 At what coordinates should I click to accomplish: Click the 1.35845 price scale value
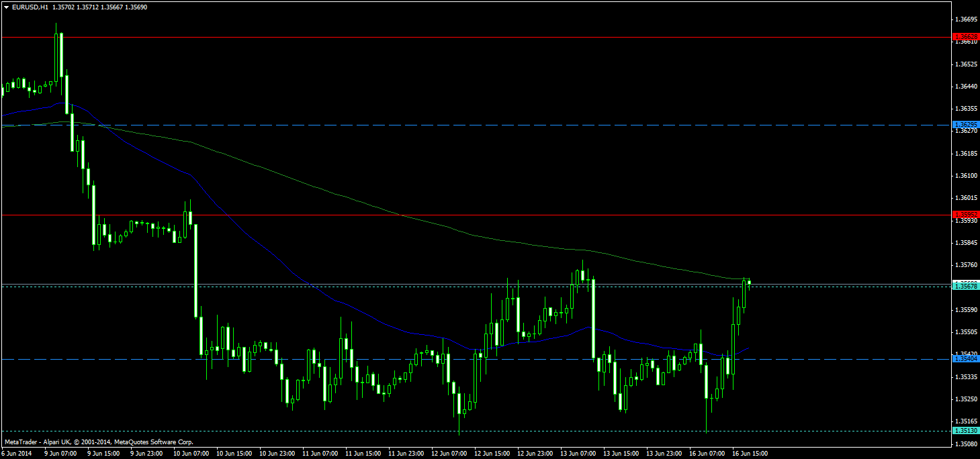tap(967, 243)
